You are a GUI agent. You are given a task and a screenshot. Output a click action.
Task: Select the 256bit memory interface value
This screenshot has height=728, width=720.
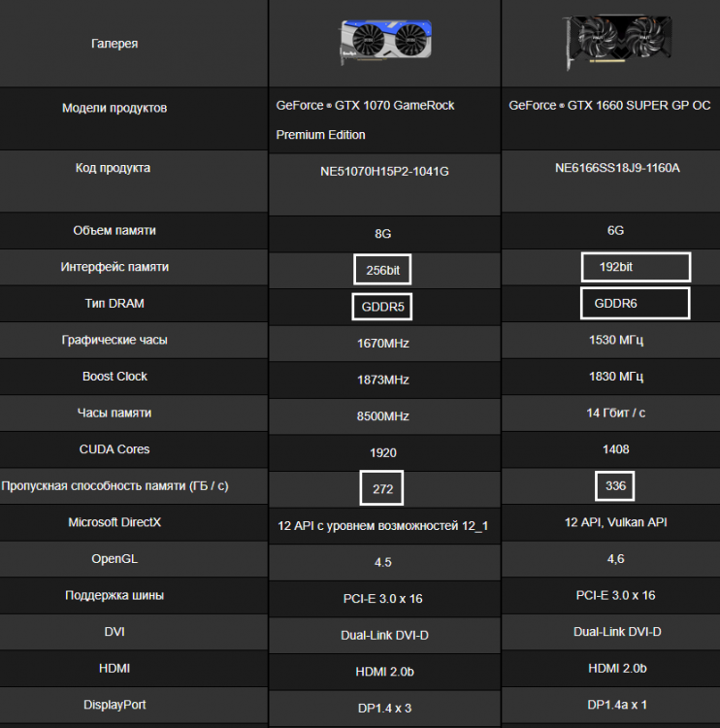tap(382, 270)
